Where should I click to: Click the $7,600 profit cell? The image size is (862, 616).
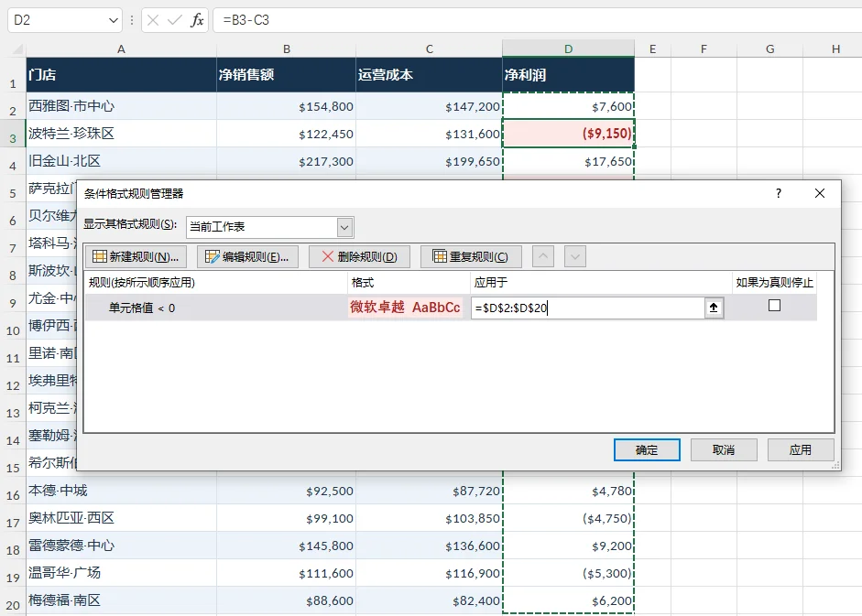click(569, 106)
